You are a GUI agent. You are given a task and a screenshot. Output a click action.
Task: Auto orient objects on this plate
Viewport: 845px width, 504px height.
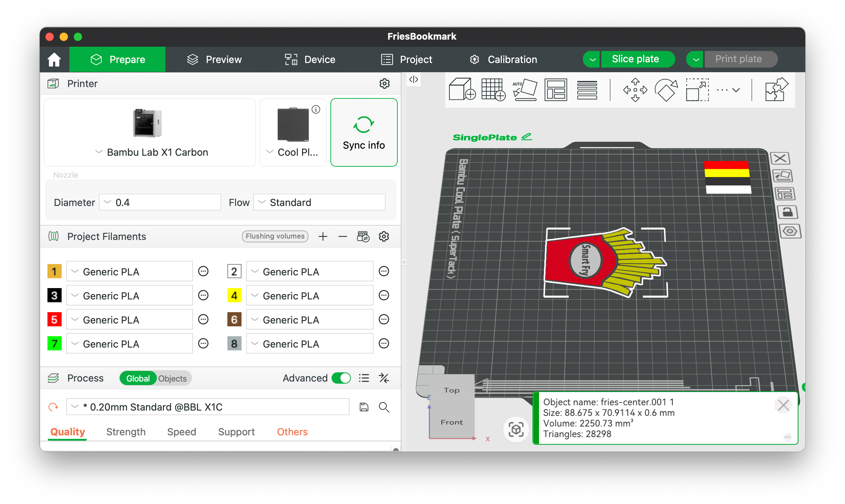pyautogui.click(x=782, y=176)
